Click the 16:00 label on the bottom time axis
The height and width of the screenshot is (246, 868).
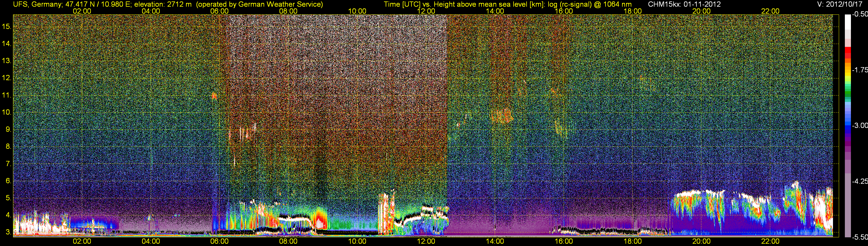(x=564, y=241)
